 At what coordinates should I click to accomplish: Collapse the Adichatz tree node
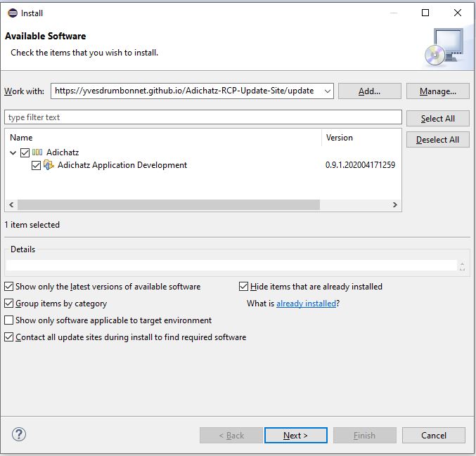13,152
